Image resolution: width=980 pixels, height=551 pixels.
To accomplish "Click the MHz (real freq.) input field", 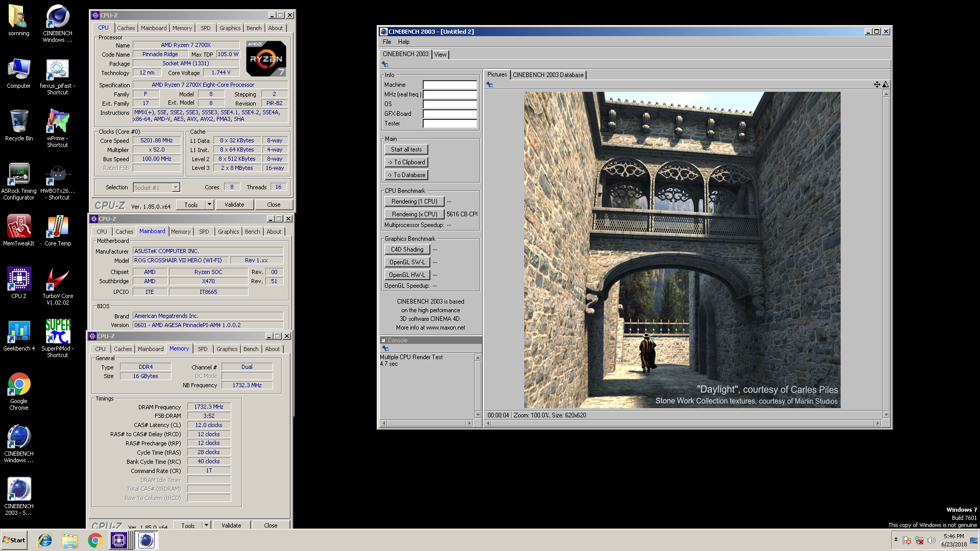I will click(450, 94).
